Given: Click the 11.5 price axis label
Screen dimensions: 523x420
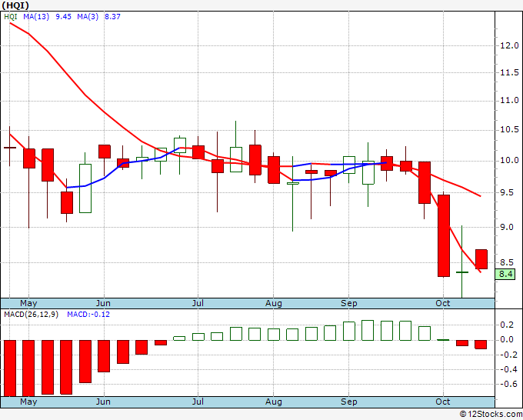Looking at the screenshot, I should (509, 72).
